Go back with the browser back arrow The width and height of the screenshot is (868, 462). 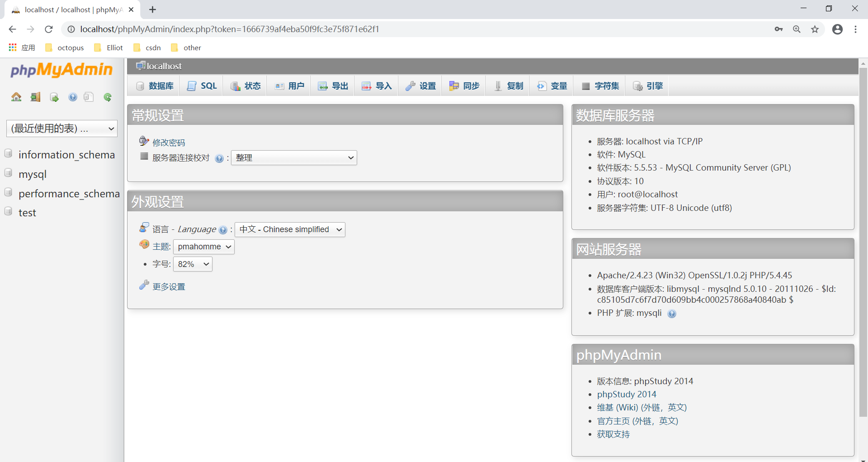12,29
